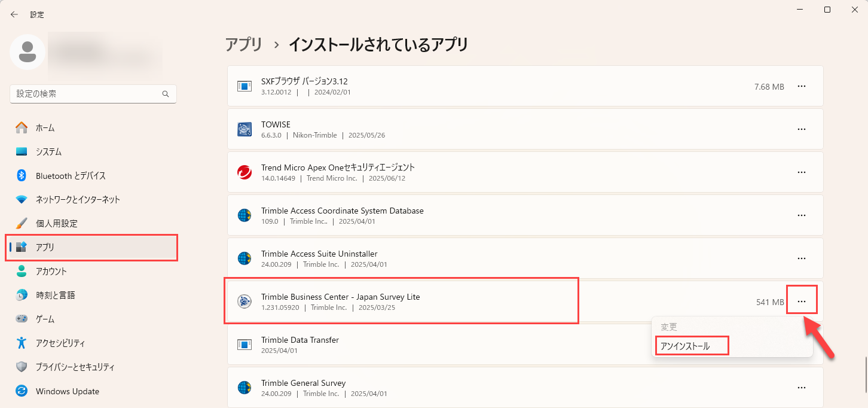Expand options for Trend Micro Apex One
Viewport: 868px width, 408px height.
click(802, 172)
